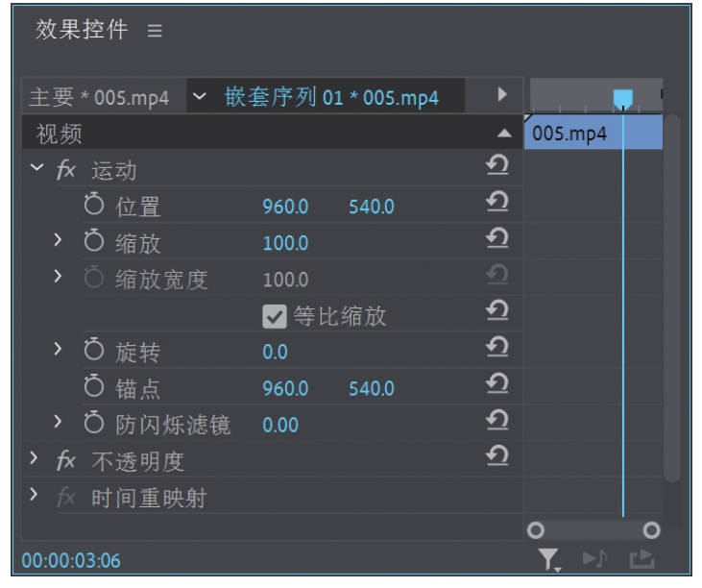Viewport: 702px width, 588px height.
Task: Click the 锚点 Y value 540.0
Action: 371,388
